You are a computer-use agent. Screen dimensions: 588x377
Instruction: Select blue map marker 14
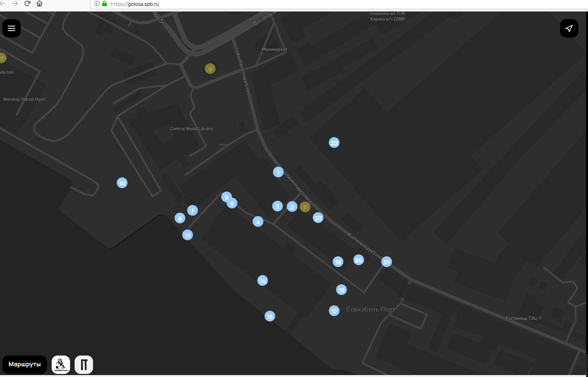[263, 281]
